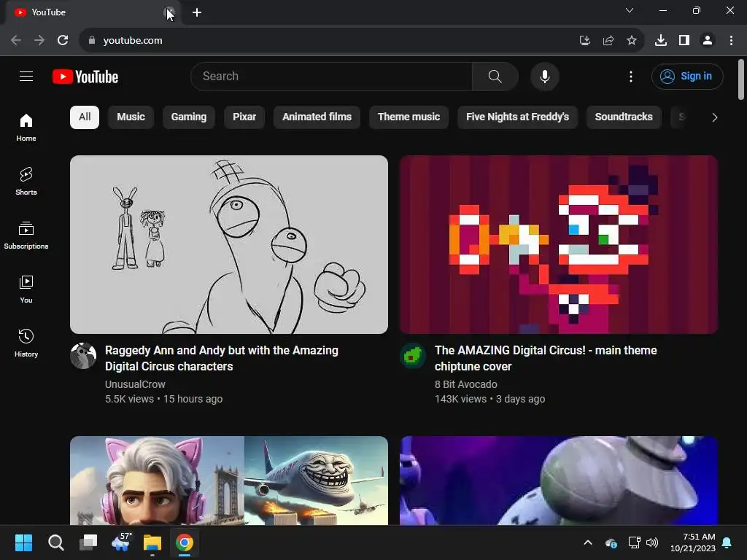The height and width of the screenshot is (560, 747).
Task: Close the YouTube browser tab
Action: pos(169,12)
